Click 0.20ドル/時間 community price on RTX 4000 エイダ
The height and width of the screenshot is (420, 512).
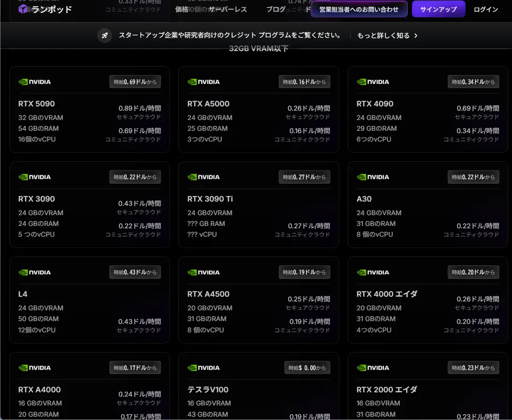pyautogui.click(x=478, y=322)
